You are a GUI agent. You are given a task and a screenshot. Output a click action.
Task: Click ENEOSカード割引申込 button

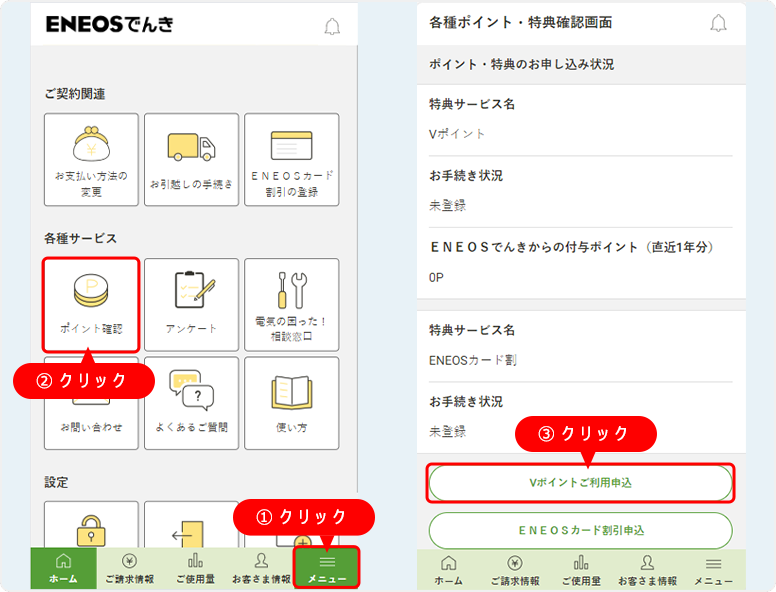(x=581, y=531)
